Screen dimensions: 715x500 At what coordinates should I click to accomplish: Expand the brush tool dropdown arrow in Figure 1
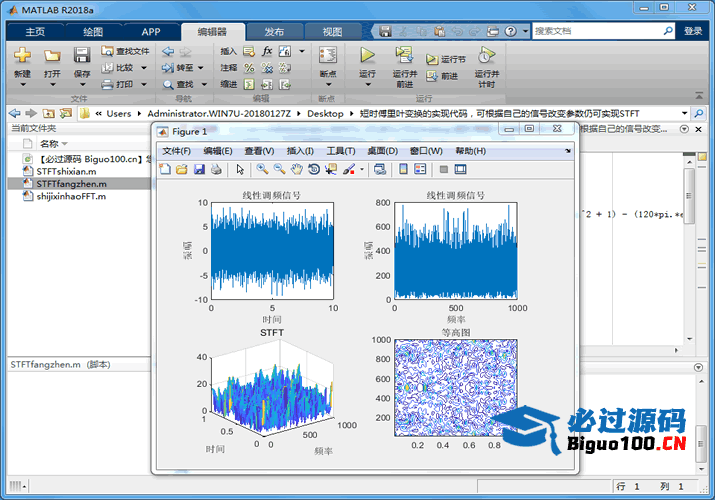(x=362, y=170)
